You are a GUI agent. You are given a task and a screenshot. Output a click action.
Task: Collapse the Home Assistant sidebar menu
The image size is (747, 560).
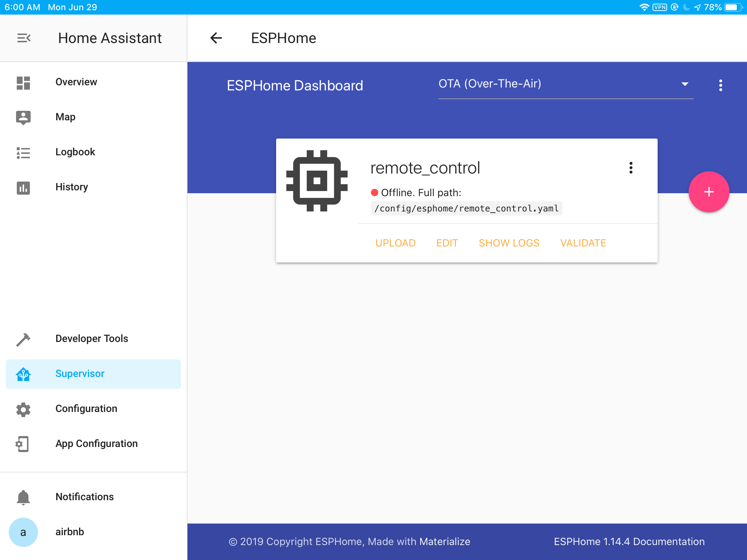(x=24, y=38)
